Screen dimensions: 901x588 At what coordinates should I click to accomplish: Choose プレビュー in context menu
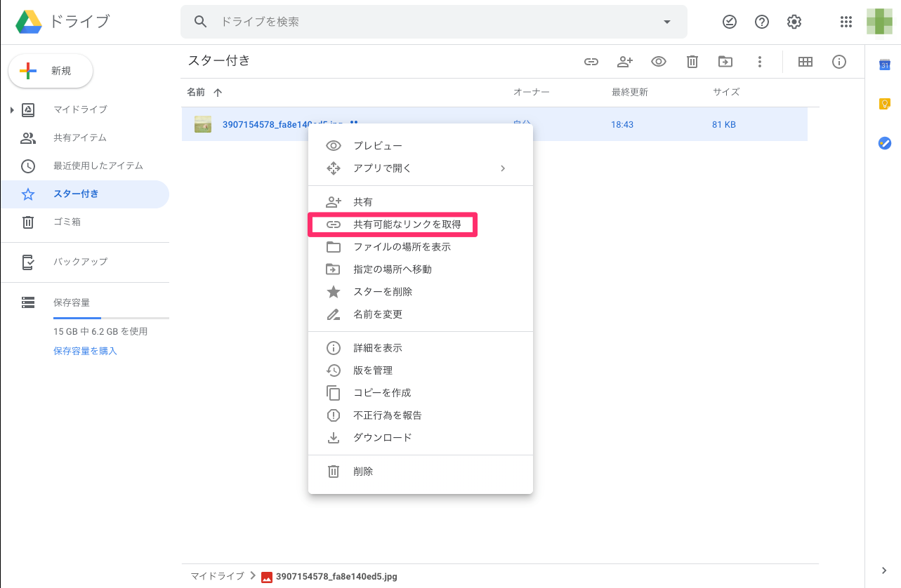421,146
